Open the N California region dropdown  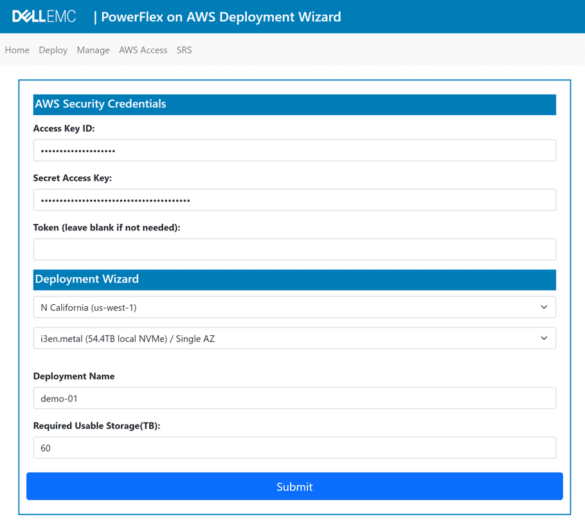[x=294, y=307]
